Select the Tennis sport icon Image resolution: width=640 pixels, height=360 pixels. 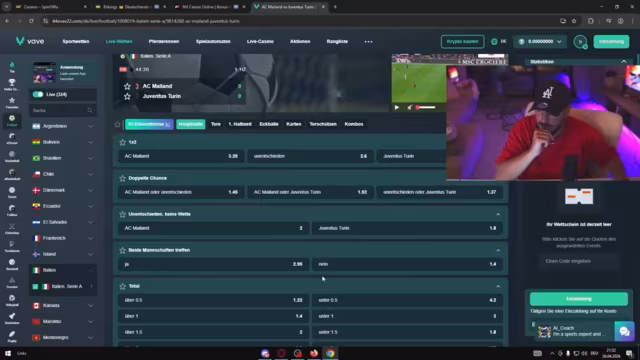[x=12, y=190]
